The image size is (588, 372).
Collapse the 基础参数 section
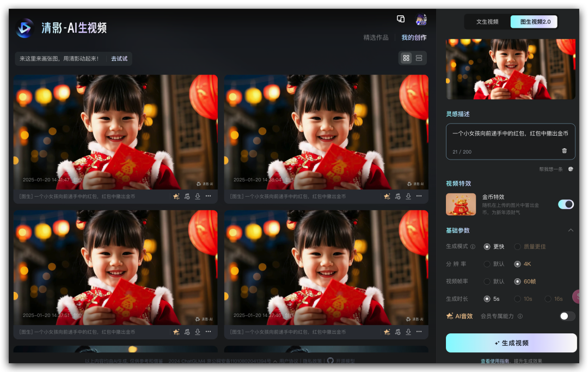click(x=571, y=230)
